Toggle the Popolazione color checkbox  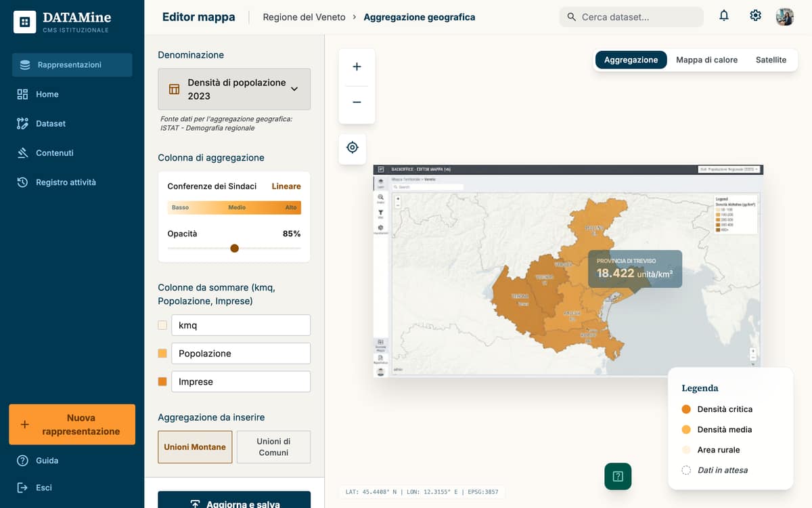click(162, 354)
